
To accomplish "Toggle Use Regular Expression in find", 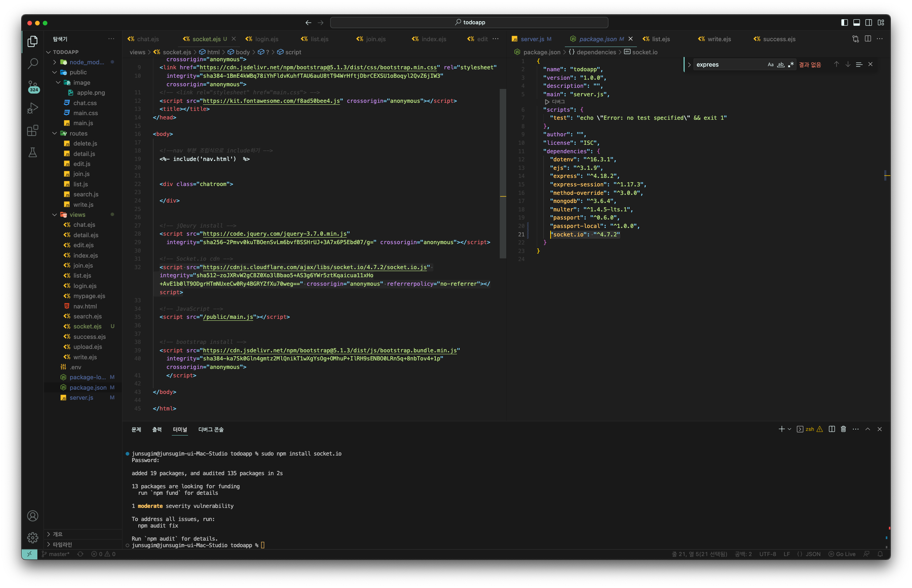I will (791, 65).
